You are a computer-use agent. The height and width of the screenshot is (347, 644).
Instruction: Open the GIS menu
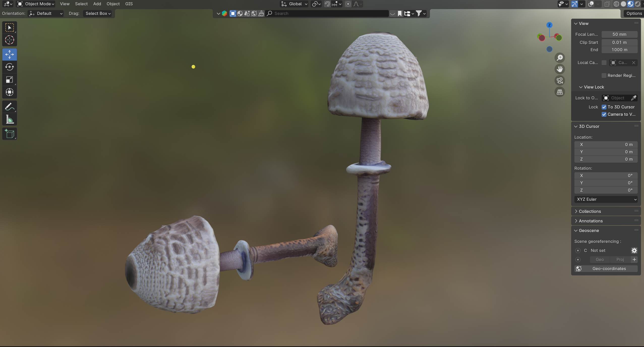point(129,4)
